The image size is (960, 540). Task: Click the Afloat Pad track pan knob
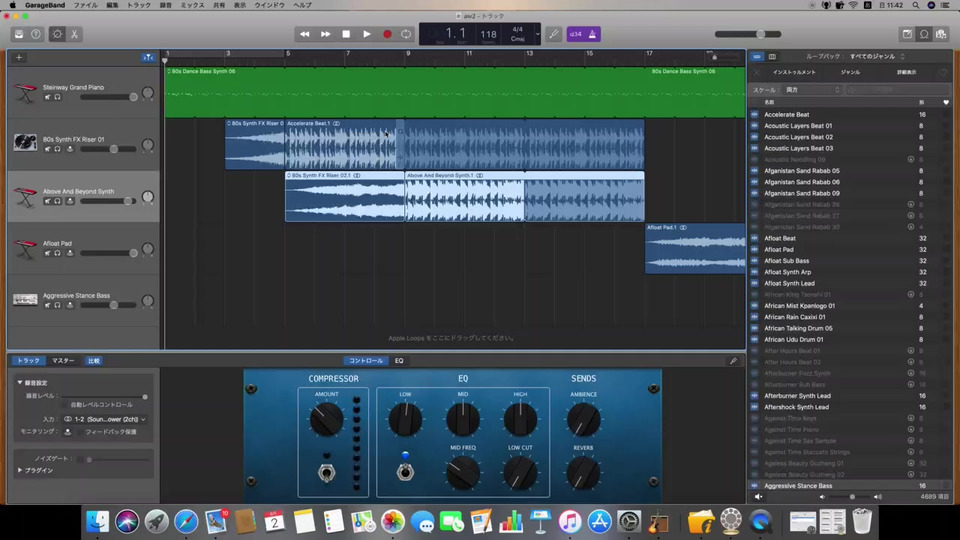[148, 249]
